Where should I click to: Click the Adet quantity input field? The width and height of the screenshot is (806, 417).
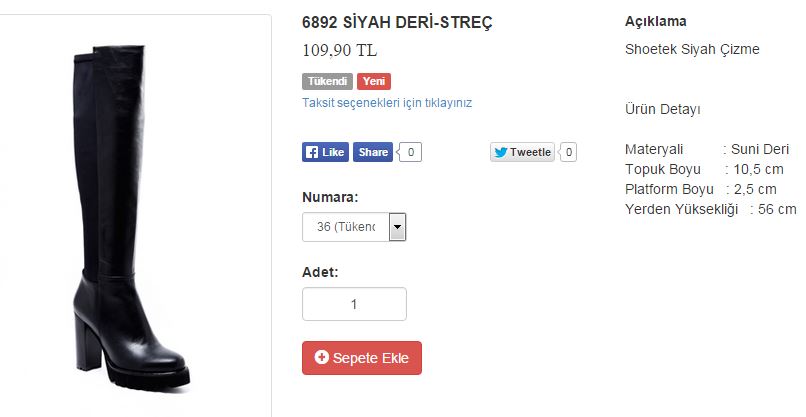coord(354,304)
